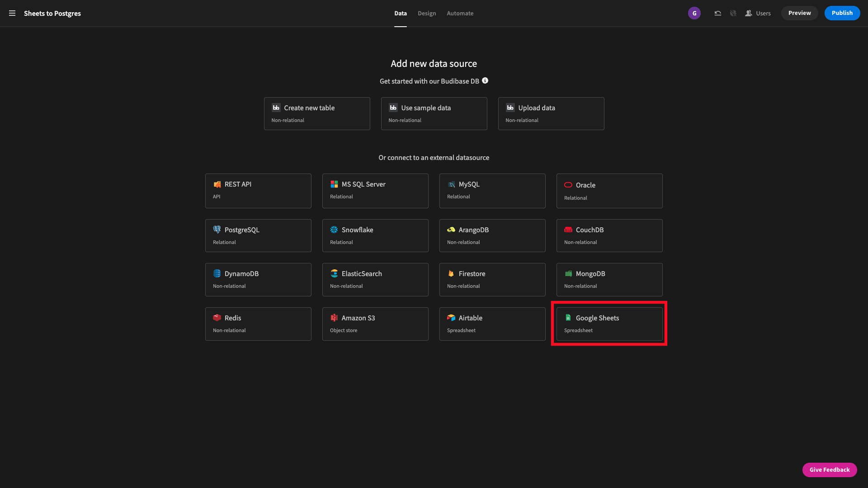Select the MongoDB icon
This screenshot has height=488, width=868.
point(568,273)
